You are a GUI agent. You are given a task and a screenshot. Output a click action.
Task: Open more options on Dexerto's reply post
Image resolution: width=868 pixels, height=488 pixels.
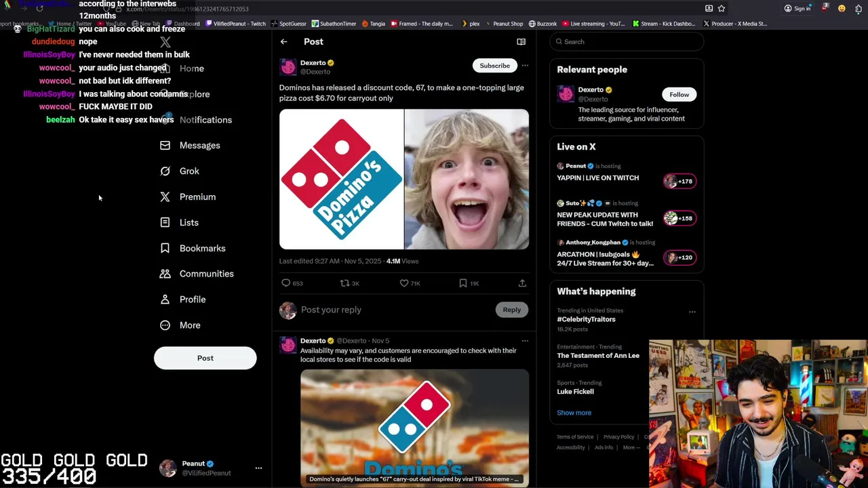pyautogui.click(x=525, y=341)
